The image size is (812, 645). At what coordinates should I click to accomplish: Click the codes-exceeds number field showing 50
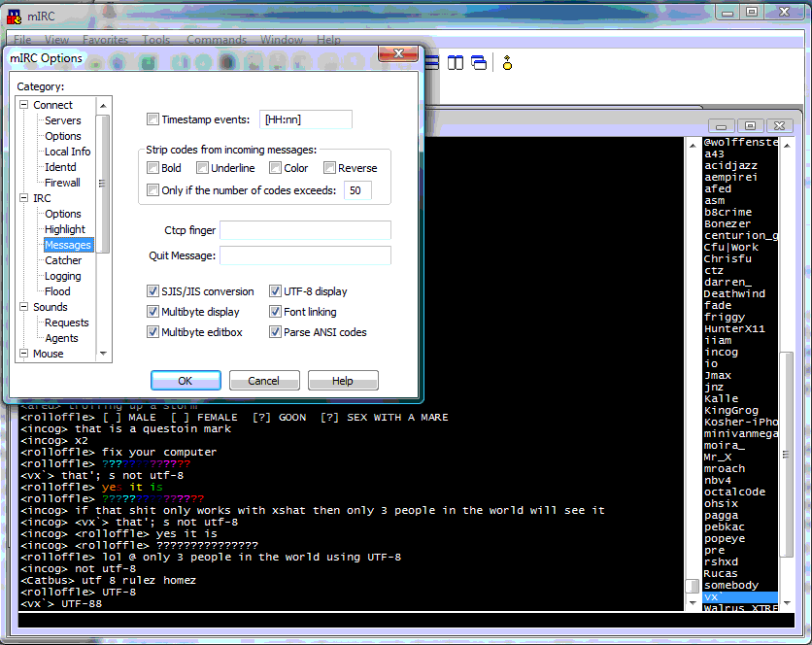357,190
